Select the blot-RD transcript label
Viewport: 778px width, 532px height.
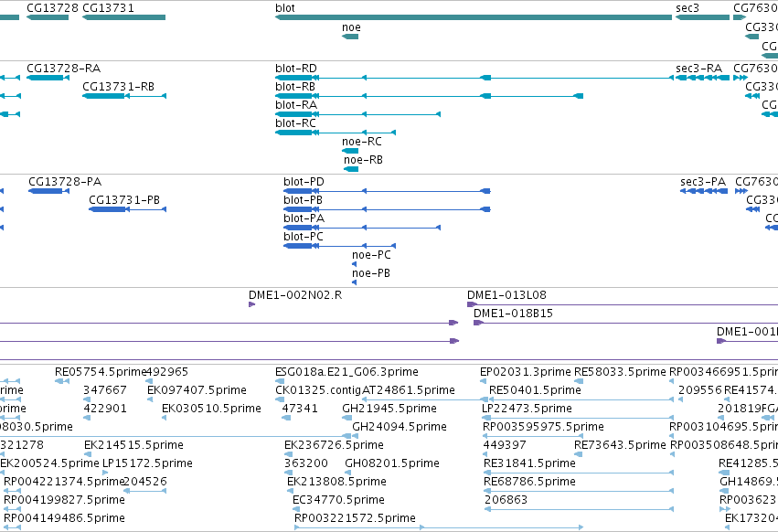(x=295, y=68)
